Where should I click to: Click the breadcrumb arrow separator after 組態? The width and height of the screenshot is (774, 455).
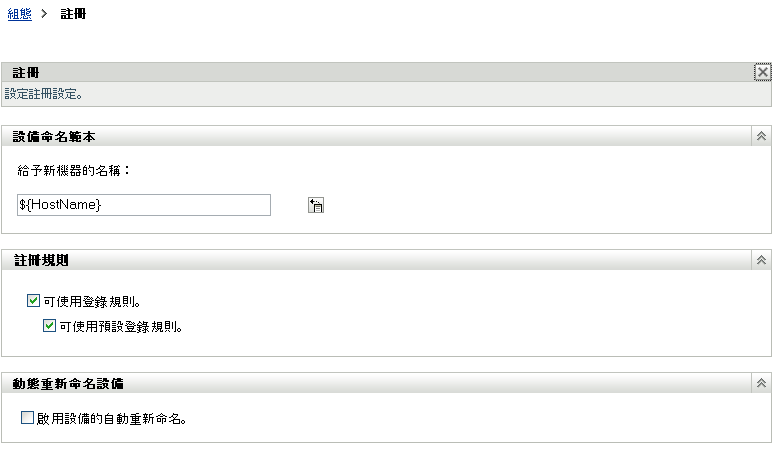(44, 14)
